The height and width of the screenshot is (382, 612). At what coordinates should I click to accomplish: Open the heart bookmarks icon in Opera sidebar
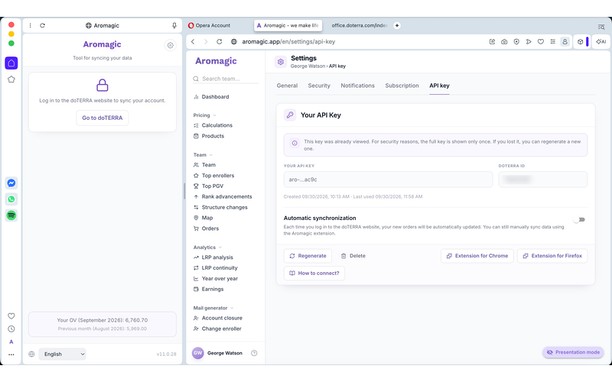pyautogui.click(x=11, y=316)
